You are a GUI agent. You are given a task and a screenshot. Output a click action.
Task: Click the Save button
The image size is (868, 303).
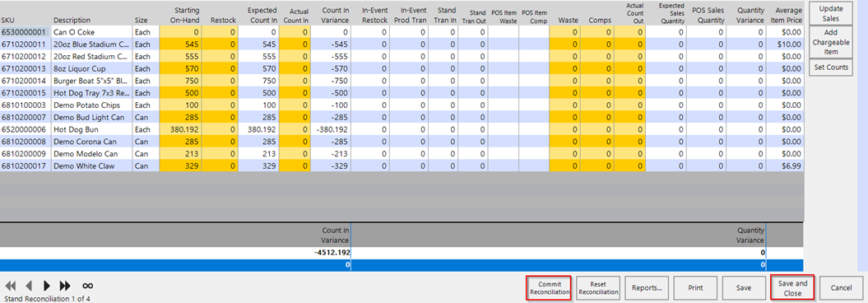click(744, 288)
